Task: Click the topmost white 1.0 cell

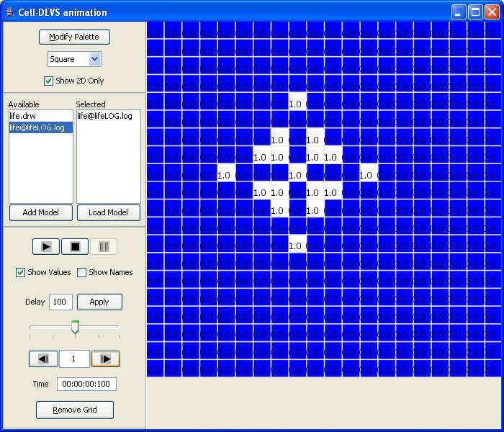Action: [297, 102]
